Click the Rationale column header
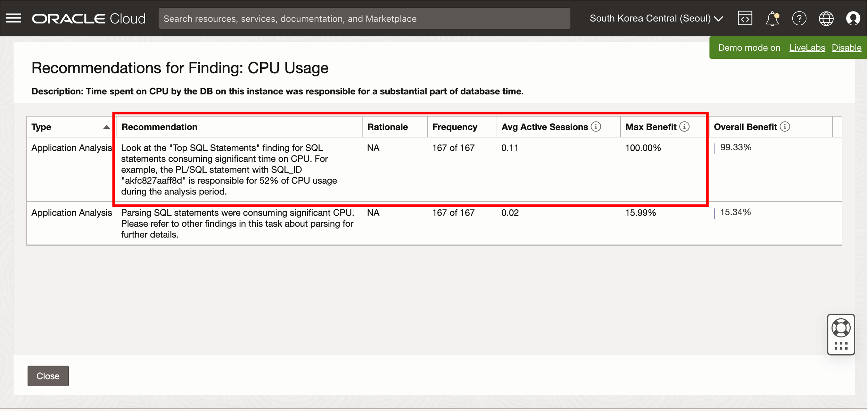 [387, 127]
